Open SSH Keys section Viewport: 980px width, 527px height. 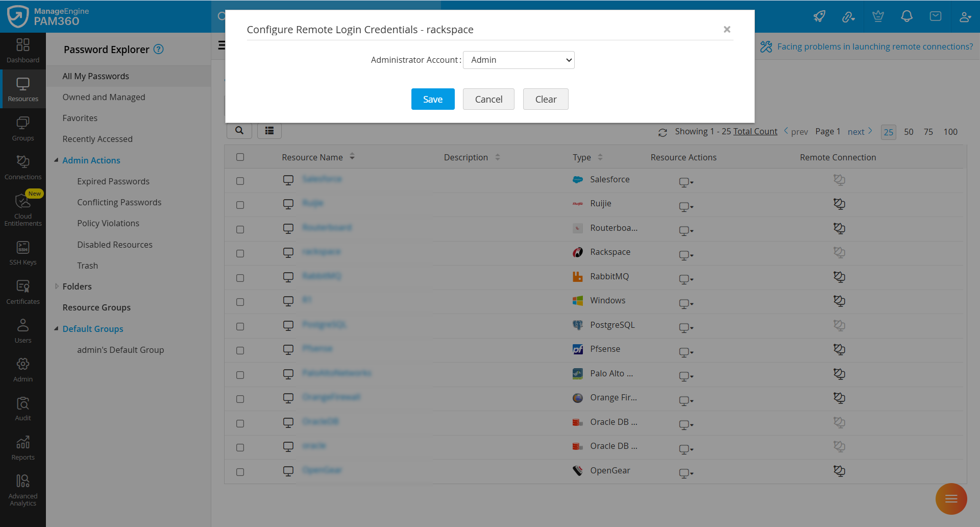(x=23, y=253)
